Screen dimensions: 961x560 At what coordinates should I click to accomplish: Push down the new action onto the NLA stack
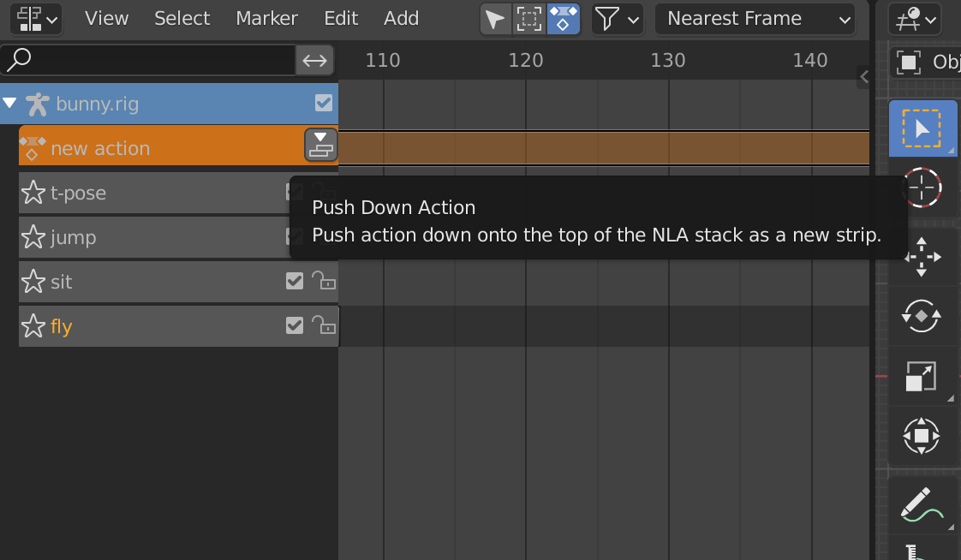coord(320,145)
